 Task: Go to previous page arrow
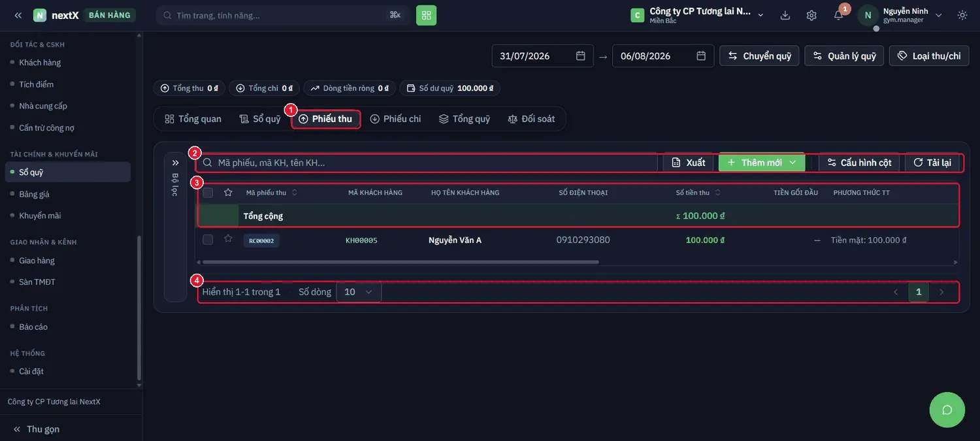pos(896,292)
